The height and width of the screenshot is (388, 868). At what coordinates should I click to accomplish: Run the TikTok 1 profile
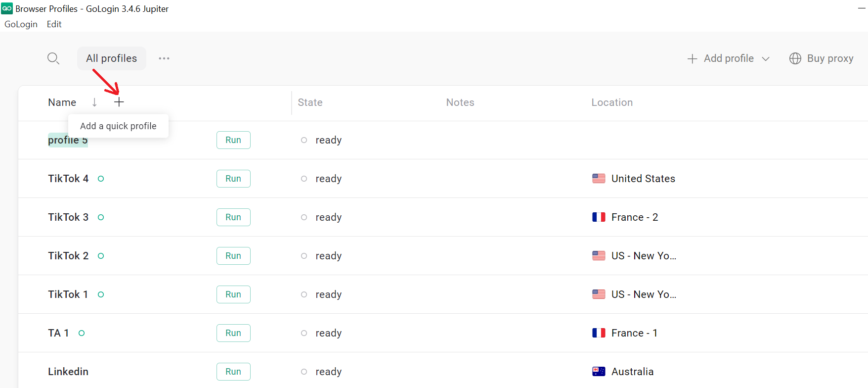pyautogui.click(x=233, y=294)
